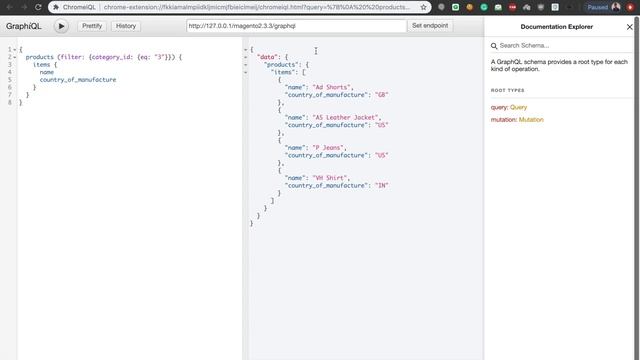Screen dimensions: 640x360
Task: Click the green square extension icon
Action: (x=456, y=7)
